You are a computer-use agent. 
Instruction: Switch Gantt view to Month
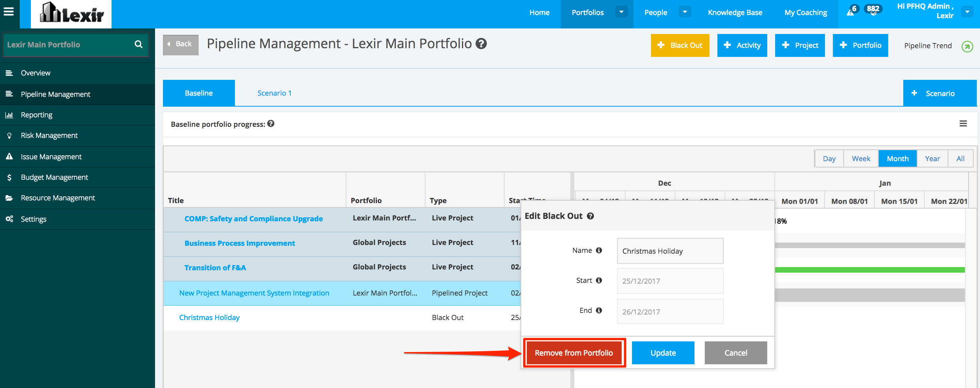pyautogui.click(x=898, y=159)
